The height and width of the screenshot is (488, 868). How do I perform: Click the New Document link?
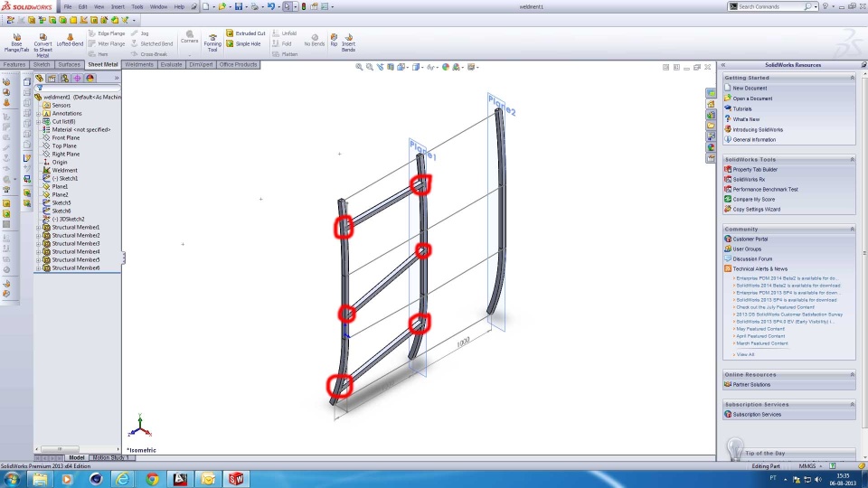point(750,88)
